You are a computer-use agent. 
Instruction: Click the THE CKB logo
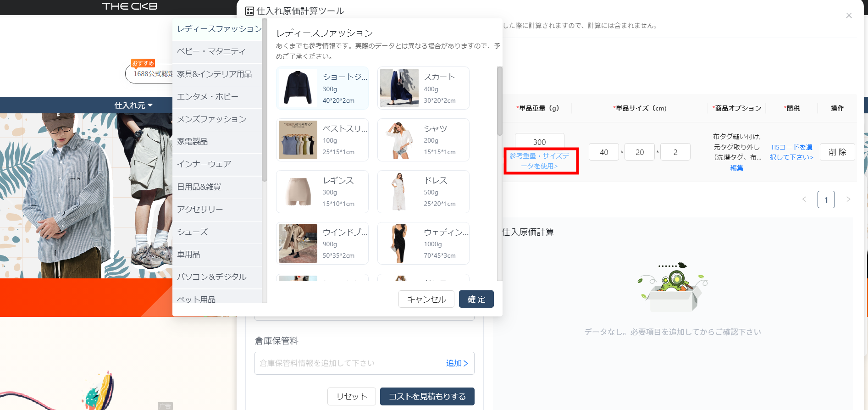tap(130, 6)
